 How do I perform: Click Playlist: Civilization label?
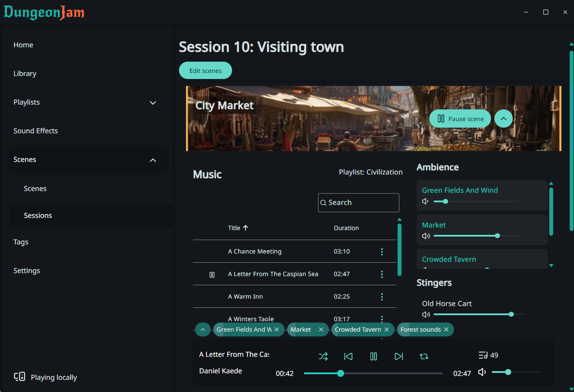[371, 172]
